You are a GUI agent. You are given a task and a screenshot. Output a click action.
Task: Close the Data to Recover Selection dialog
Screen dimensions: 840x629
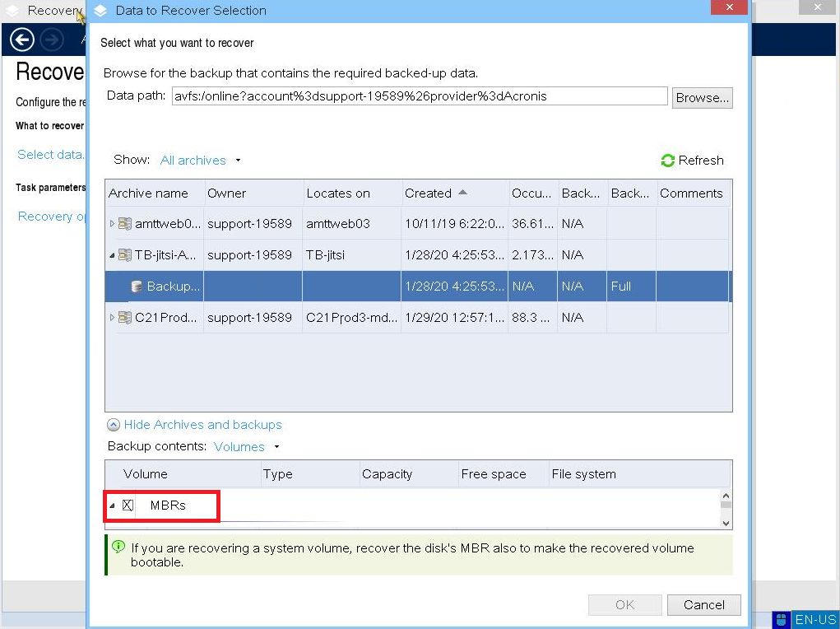729,7
